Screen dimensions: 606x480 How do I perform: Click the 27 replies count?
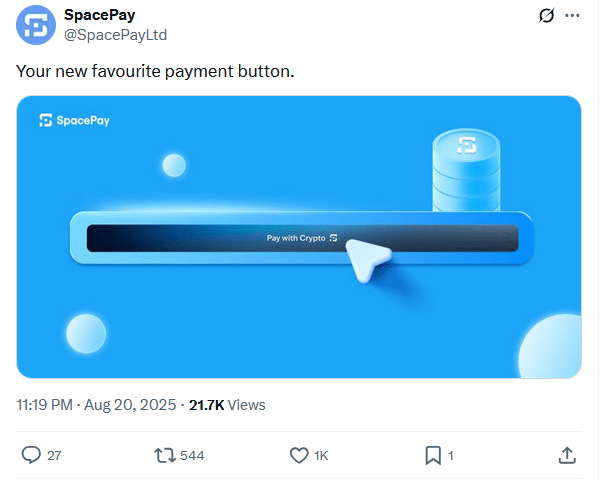54,456
